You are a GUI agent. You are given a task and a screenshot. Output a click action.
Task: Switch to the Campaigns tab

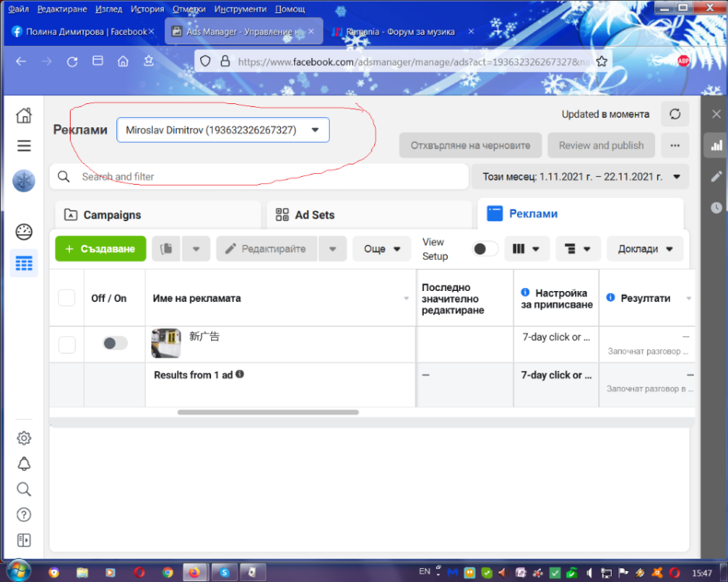pos(158,215)
